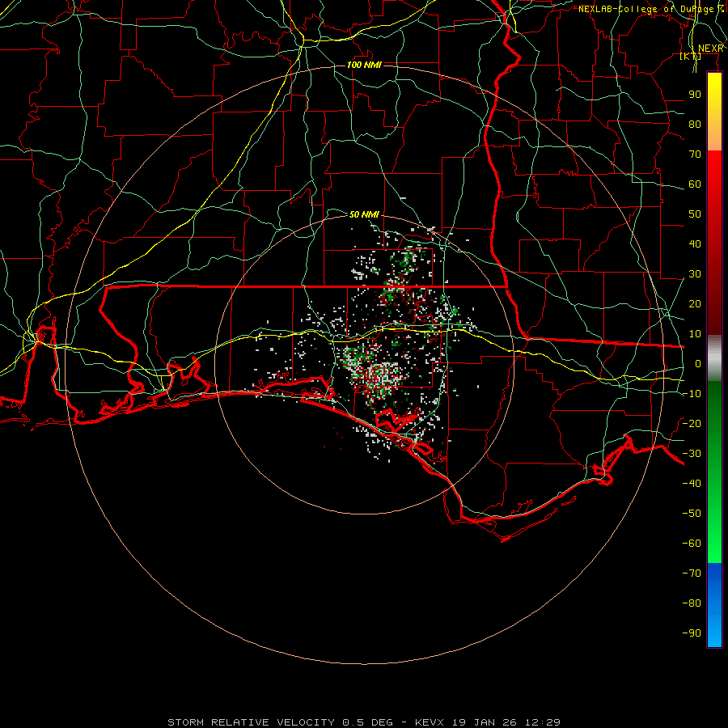This screenshot has width=728, height=728.
Task: Select the -20 knot scale label
Action: [x=692, y=424]
